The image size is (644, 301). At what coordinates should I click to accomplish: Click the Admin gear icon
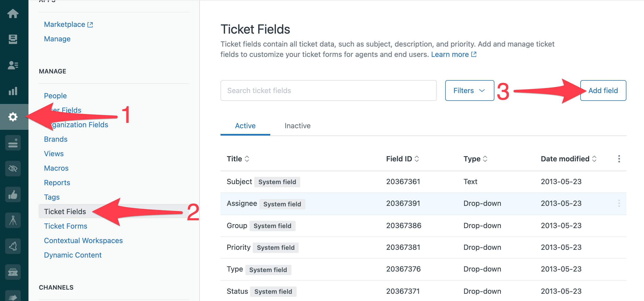(13, 117)
